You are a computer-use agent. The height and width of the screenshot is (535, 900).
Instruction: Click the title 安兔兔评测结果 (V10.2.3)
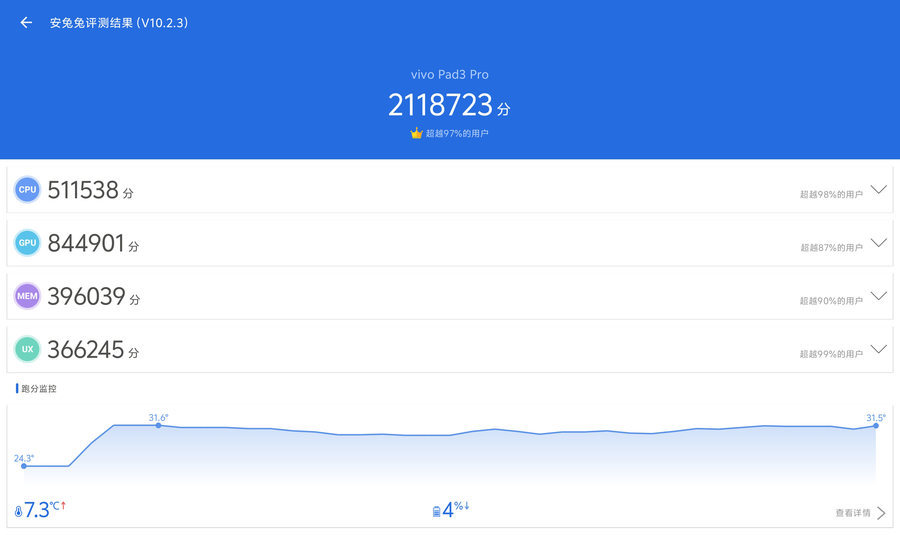pyautogui.click(x=119, y=22)
